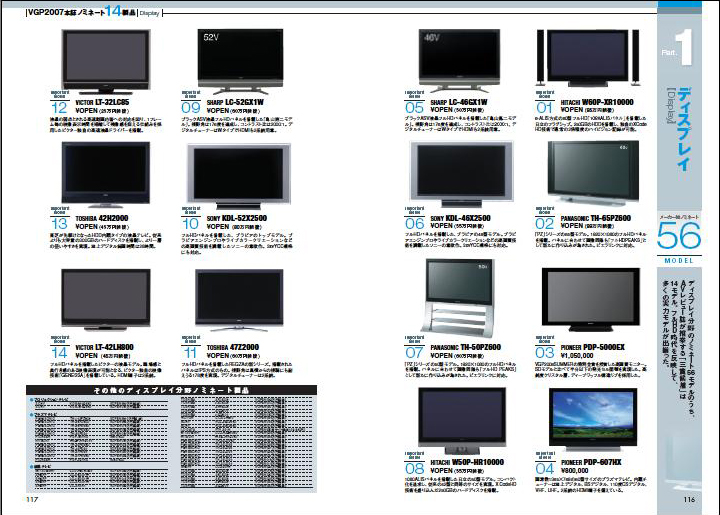Viewport: 720px width, 515px height.
Task: Click nominee number 14 beside the VICTOR LT-42LH800
Action: click(x=59, y=353)
